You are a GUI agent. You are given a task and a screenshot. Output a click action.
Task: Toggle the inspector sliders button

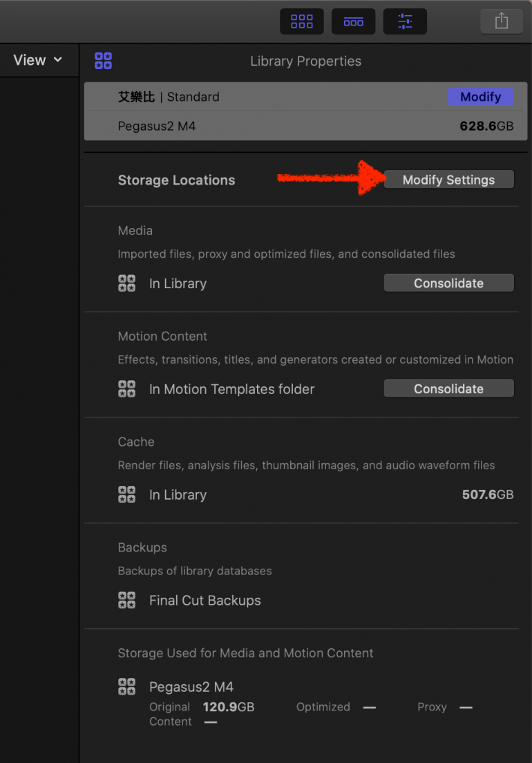point(405,21)
